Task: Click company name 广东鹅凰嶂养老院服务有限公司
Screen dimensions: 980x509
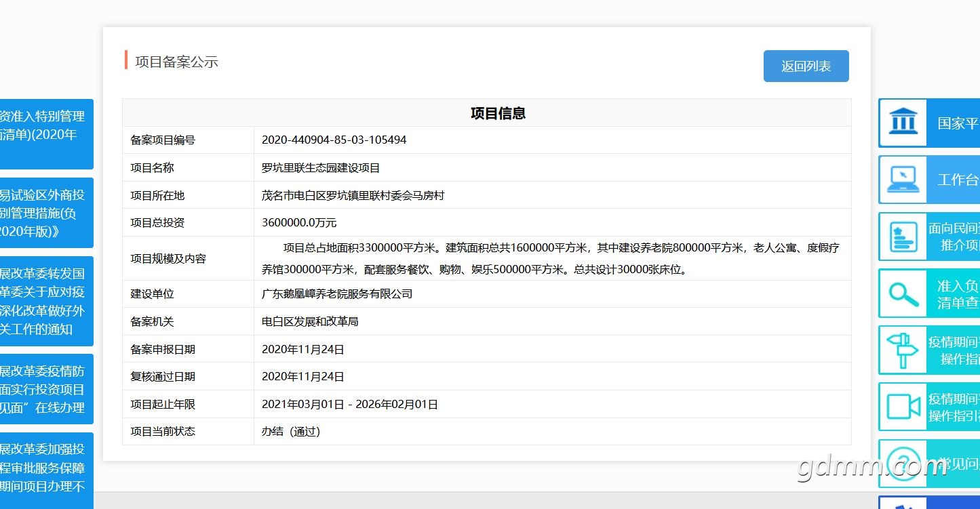Action: (x=337, y=294)
